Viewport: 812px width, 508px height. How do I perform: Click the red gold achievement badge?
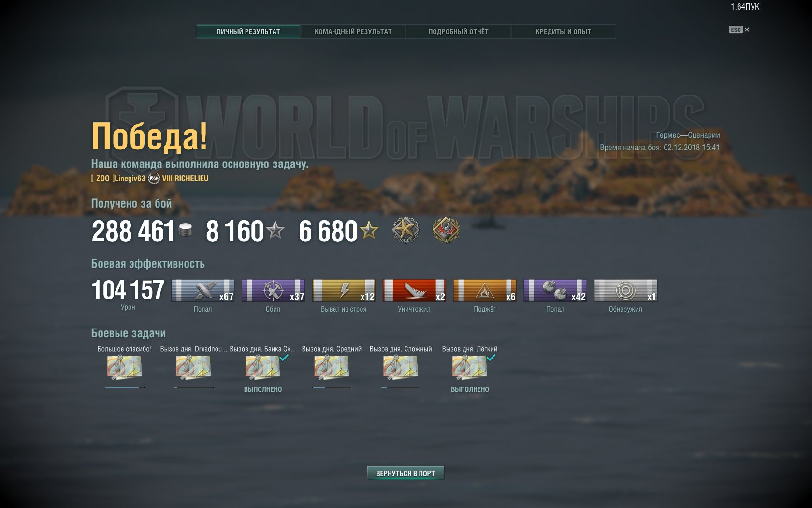click(x=446, y=230)
